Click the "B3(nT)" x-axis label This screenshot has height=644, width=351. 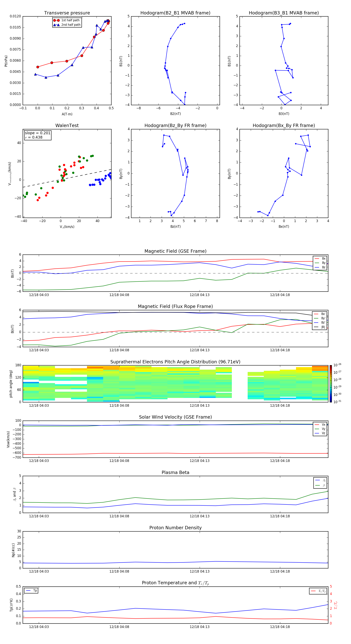point(284,114)
